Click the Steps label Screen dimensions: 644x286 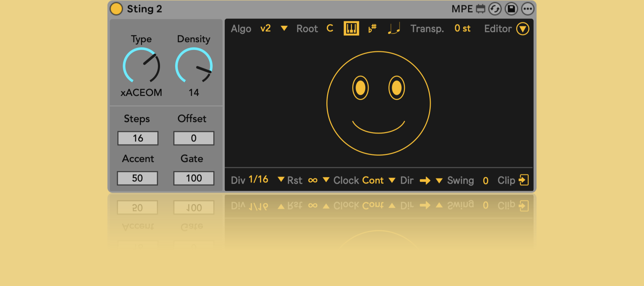tap(137, 119)
